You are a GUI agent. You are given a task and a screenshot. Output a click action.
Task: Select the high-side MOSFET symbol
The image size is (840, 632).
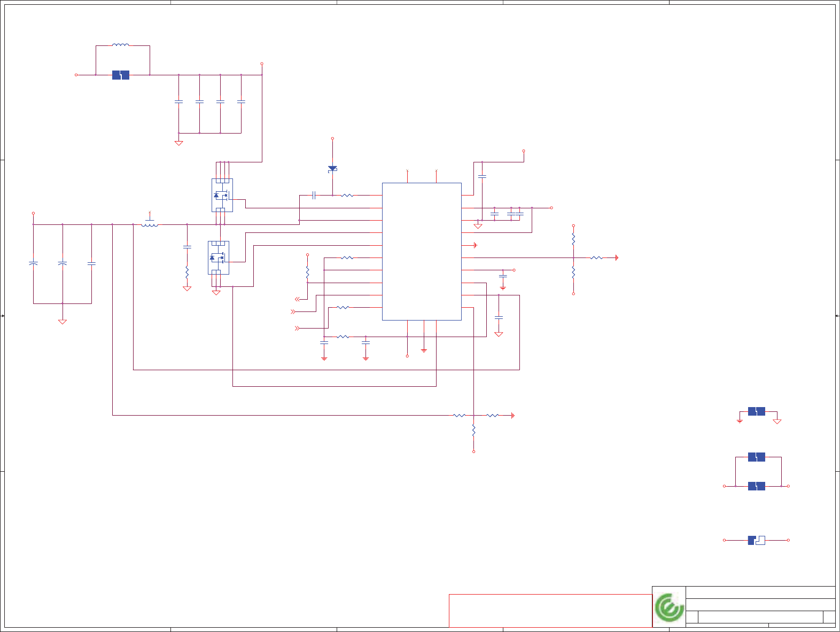click(222, 195)
